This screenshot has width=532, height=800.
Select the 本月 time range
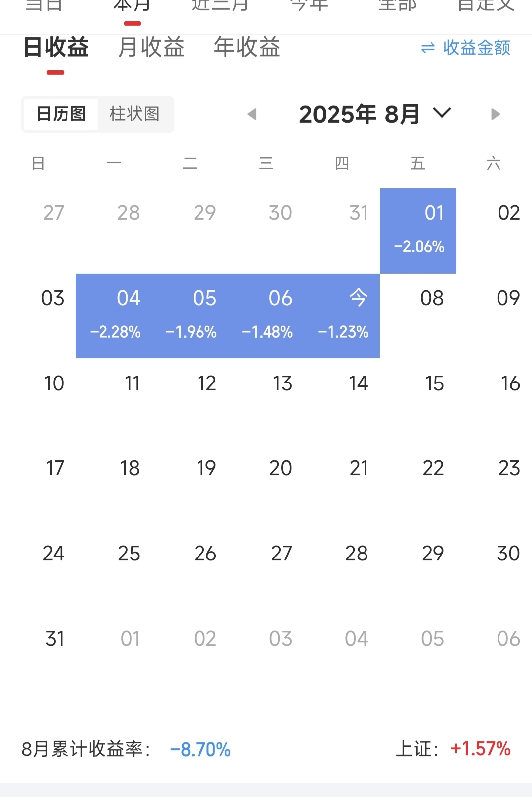click(132, 6)
